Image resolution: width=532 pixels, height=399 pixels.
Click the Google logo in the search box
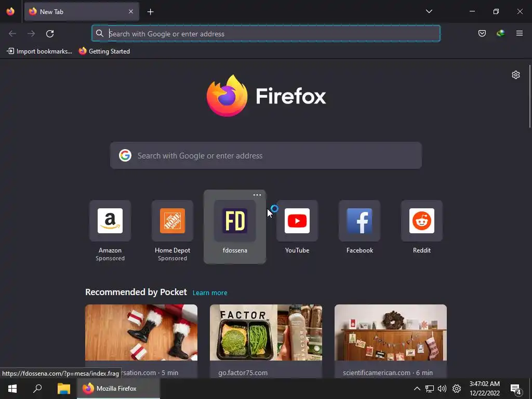point(125,155)
